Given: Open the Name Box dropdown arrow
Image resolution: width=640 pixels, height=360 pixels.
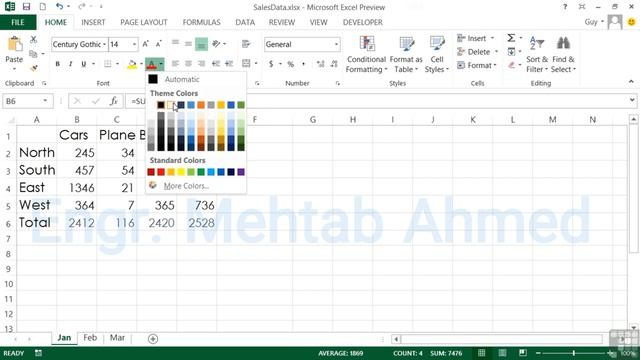Looking at the screenshot, I should (x=45, y=101).
